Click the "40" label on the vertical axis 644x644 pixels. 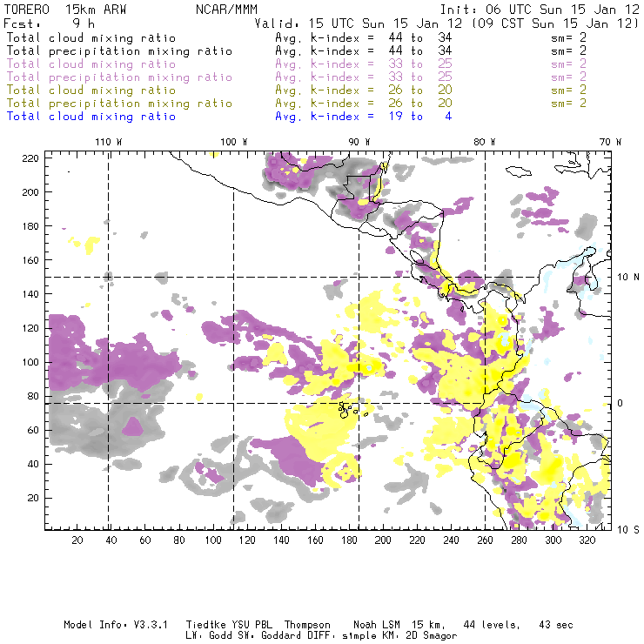[x=33, y=464]
